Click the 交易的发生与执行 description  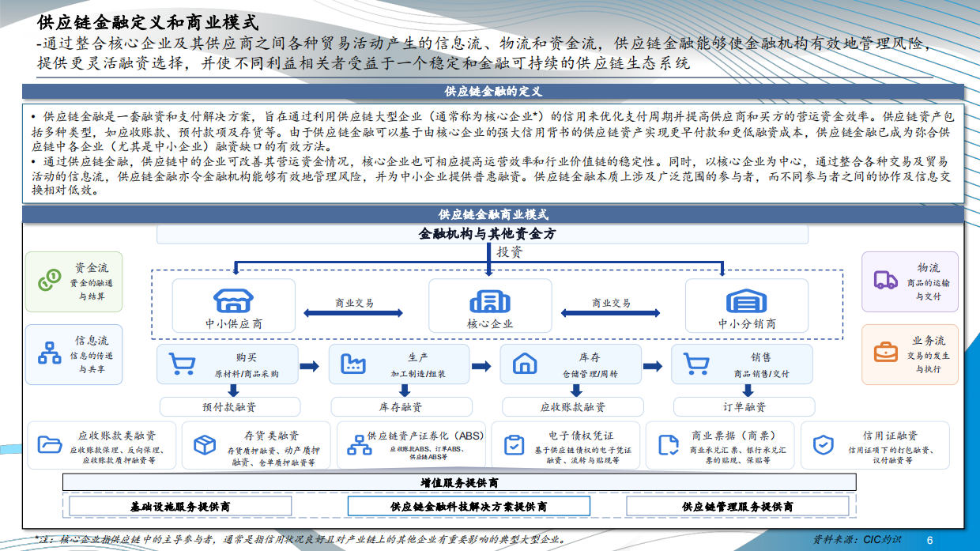(x=929, y=362)
